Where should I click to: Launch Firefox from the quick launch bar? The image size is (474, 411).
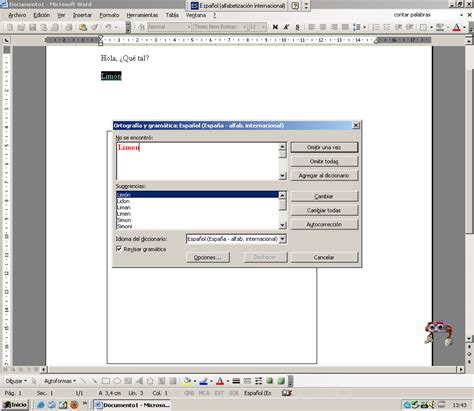(74, 405)
